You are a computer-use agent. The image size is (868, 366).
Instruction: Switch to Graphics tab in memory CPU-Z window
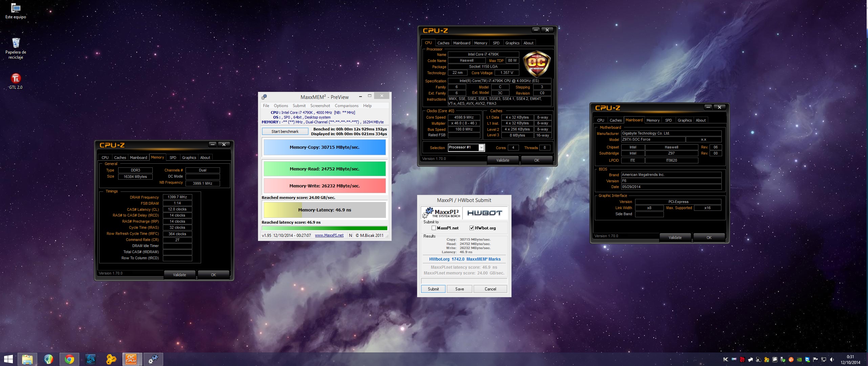189,158
